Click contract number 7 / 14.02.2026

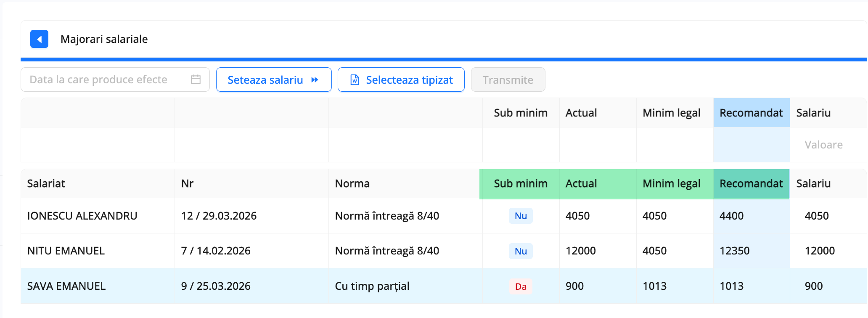coord(216,251)
